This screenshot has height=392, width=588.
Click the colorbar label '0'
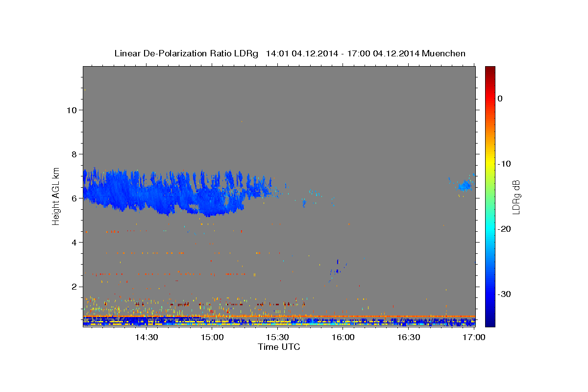click(500, 98)
